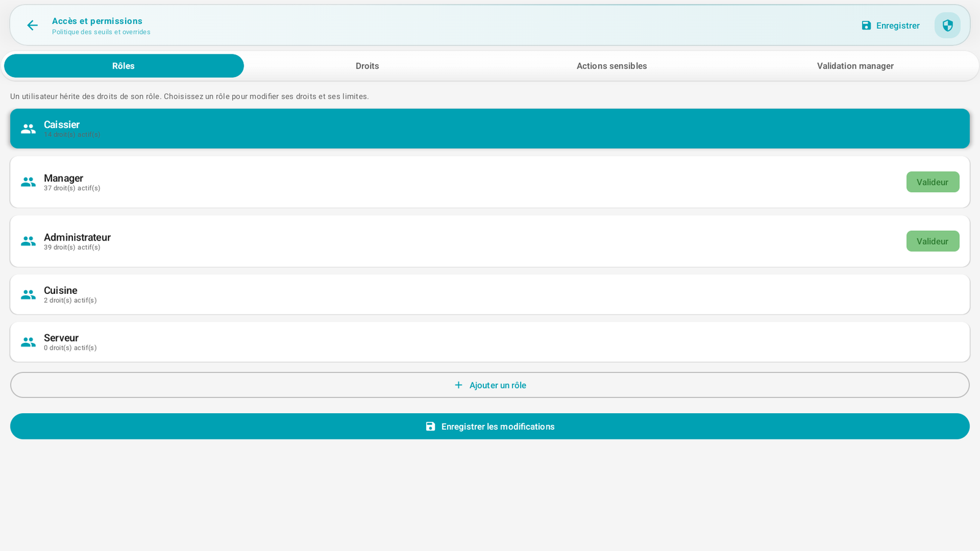Open the Actions sensibles tab
This screenshot has width=980, height=551.
pyautogui.click(x=611, y=66)
